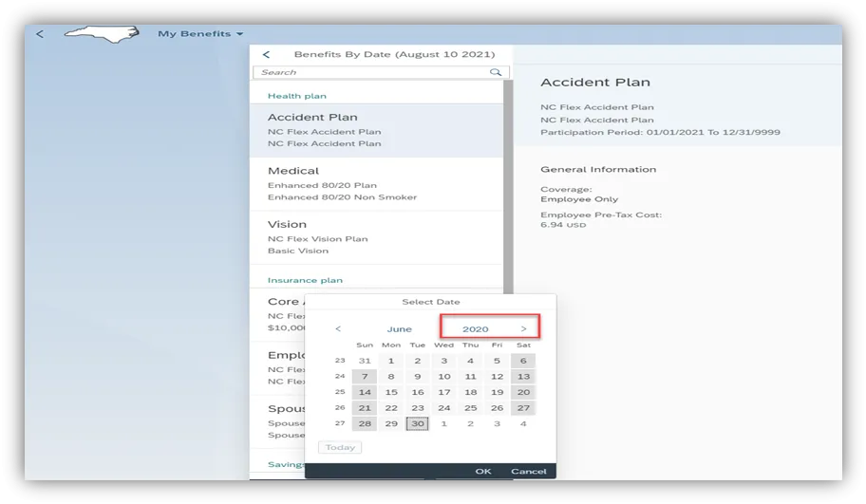Choose June 10 date cell
The height and width of the screenshot is (504, 866).
[x=444, y=377]
